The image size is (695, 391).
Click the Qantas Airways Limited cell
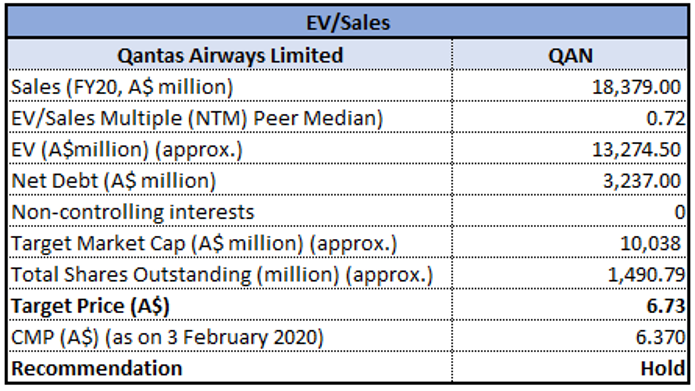pyautogui.click(x=230, y=55)
